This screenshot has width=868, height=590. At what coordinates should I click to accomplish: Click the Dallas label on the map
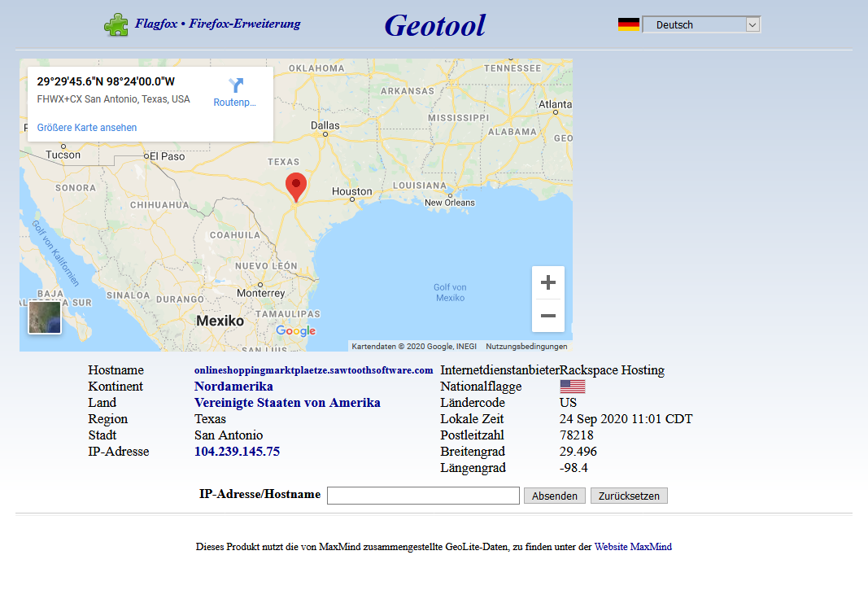click(x=325, y=125)
